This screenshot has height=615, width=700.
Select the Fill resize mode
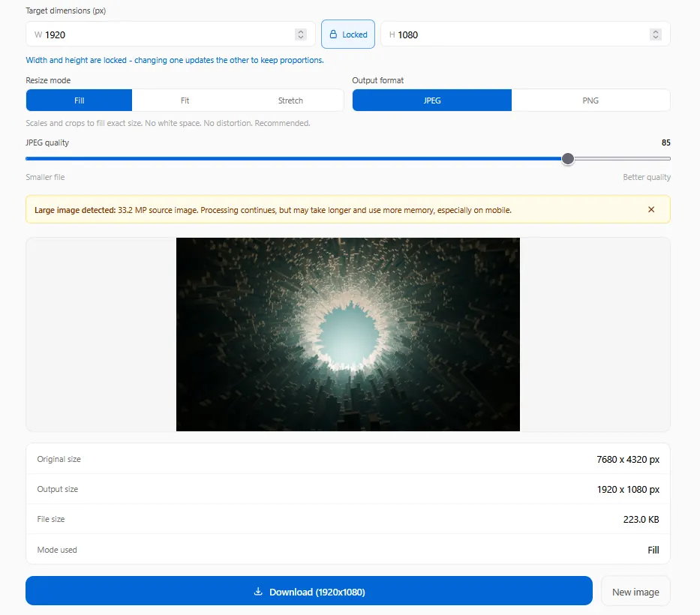point(79,100)
